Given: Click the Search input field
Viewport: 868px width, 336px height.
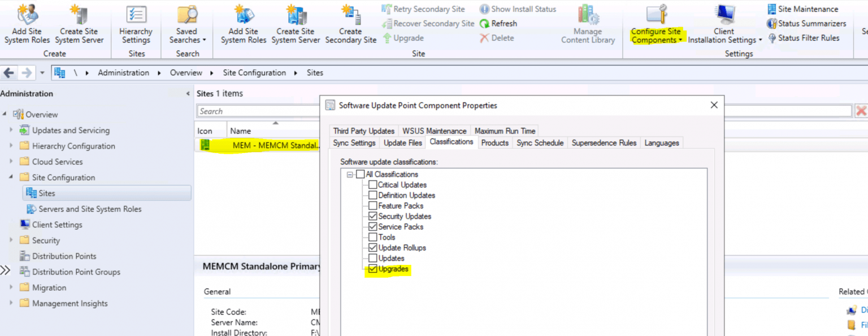Looking at the screenshot, I should coord(258,111).
